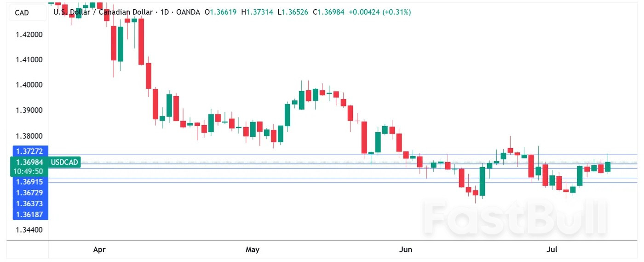Click the 1.36915 blue price level label

tap(29, 182)
